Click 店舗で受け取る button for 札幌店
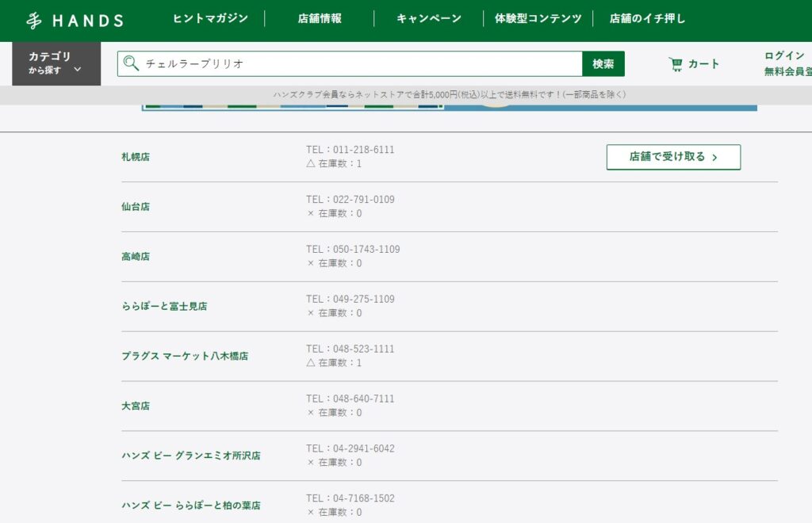The height and width of the screenshot is (523, 812). coord(674,157)
